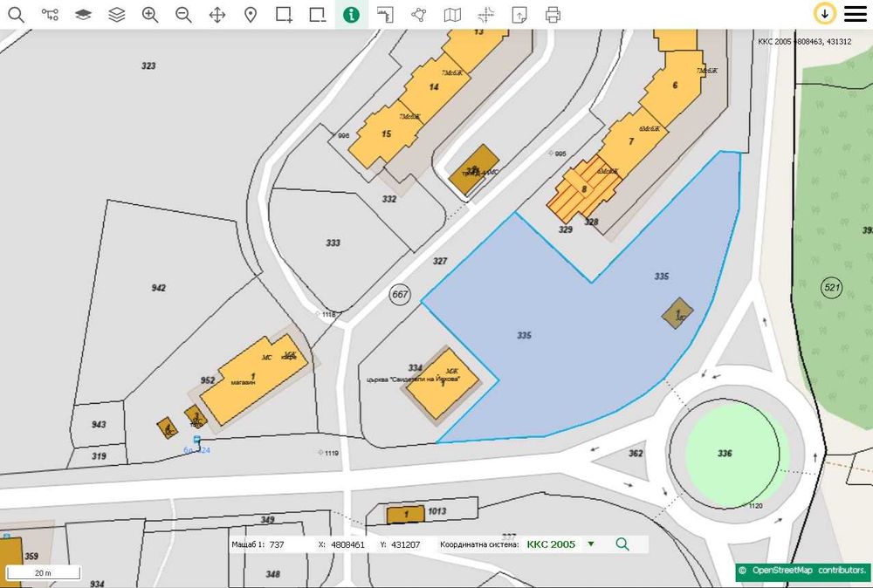The height and width of the screenshot is (588, 873).
Task: Click survey point 1118
Action: click(x=326, y=314)
